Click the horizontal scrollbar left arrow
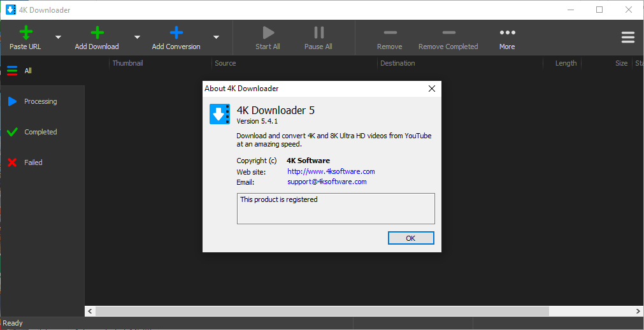644x330 pixels. [90, 311]
